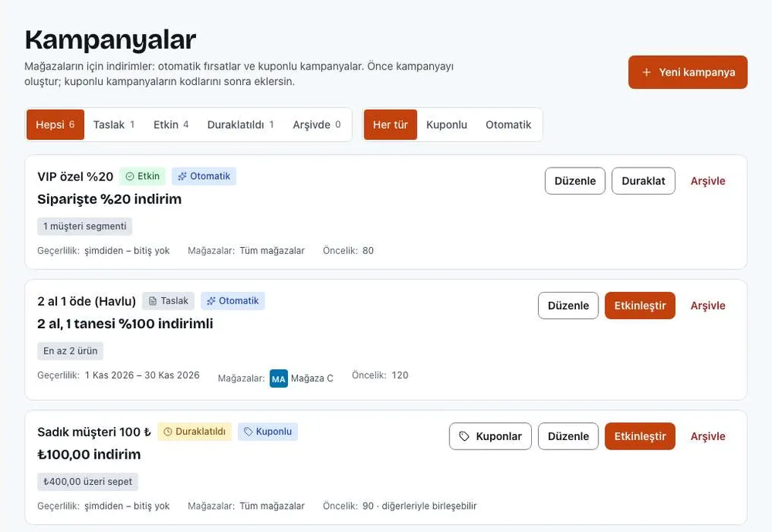Click the VIP özel %20 campaign name
Screen dimensions: 772x532
pyautogui.click(x=76, y=176)
